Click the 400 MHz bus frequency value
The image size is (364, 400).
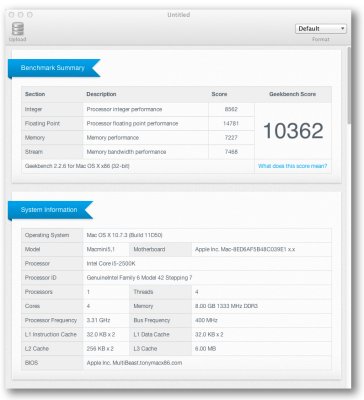(206, 320)
